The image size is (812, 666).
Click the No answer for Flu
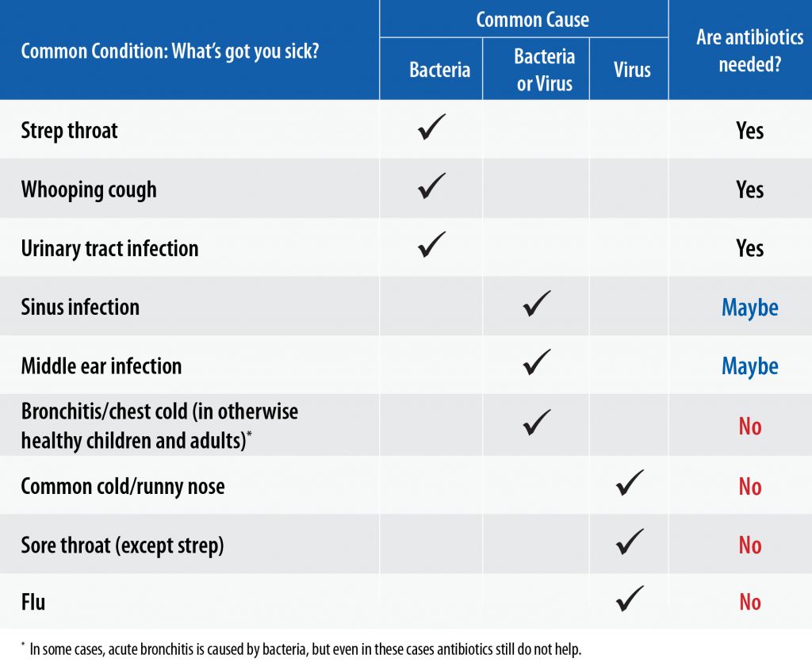click(749, 603)
